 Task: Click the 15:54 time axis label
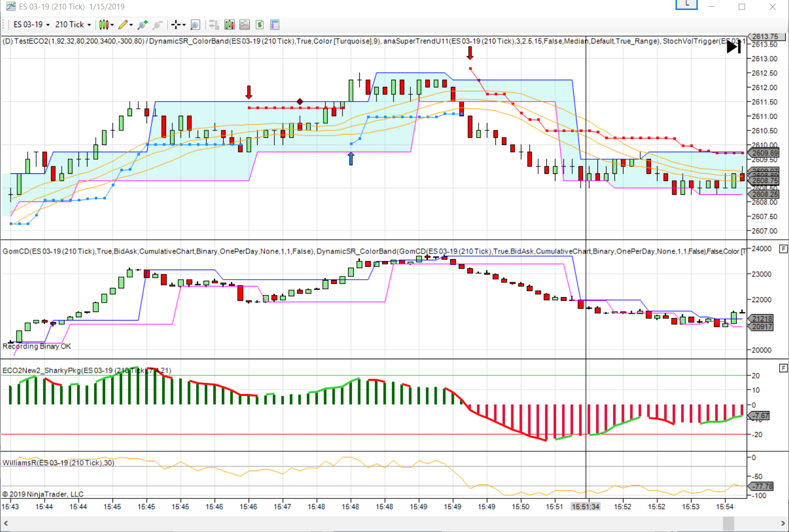(725, 507)
